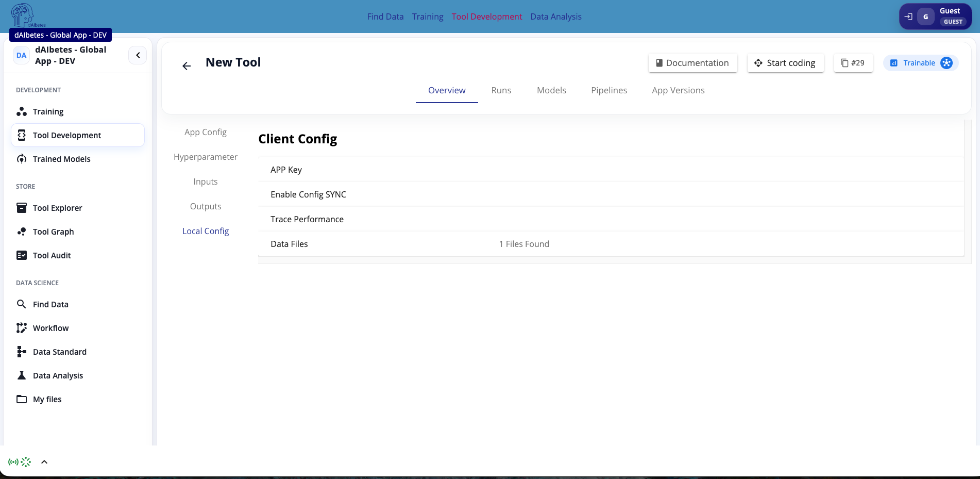
Task: Click the Data Analysis flask icon
Action: [x=22, y=375]
